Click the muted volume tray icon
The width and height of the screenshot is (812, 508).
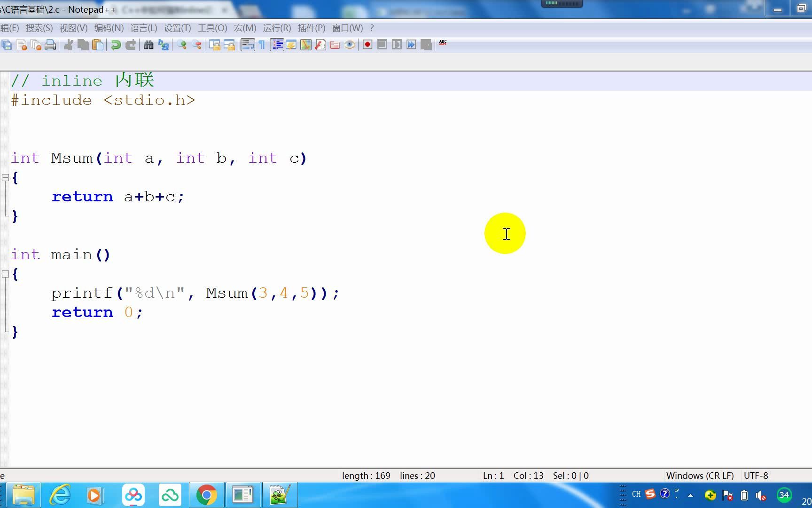coord(761,495)
